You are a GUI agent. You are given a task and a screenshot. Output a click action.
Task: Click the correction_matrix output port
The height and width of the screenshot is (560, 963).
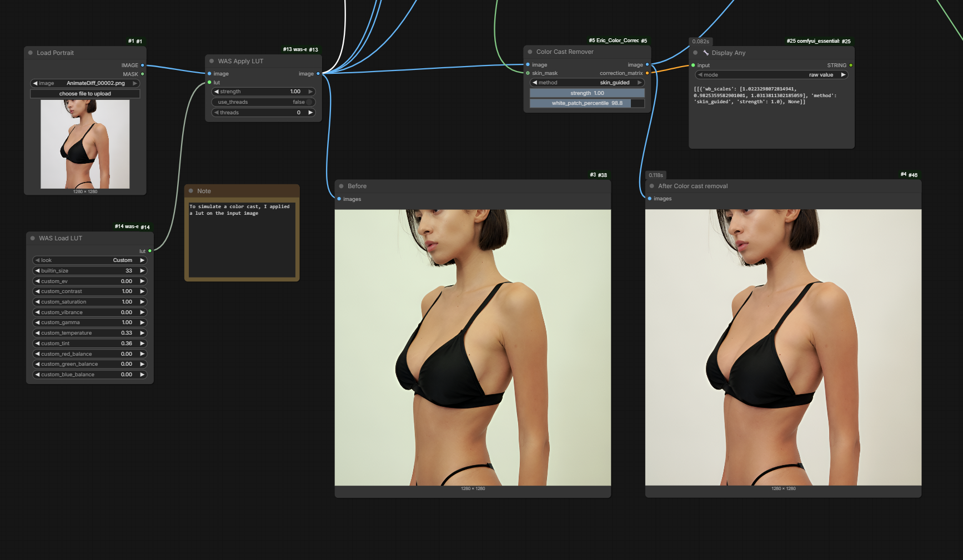647,73
